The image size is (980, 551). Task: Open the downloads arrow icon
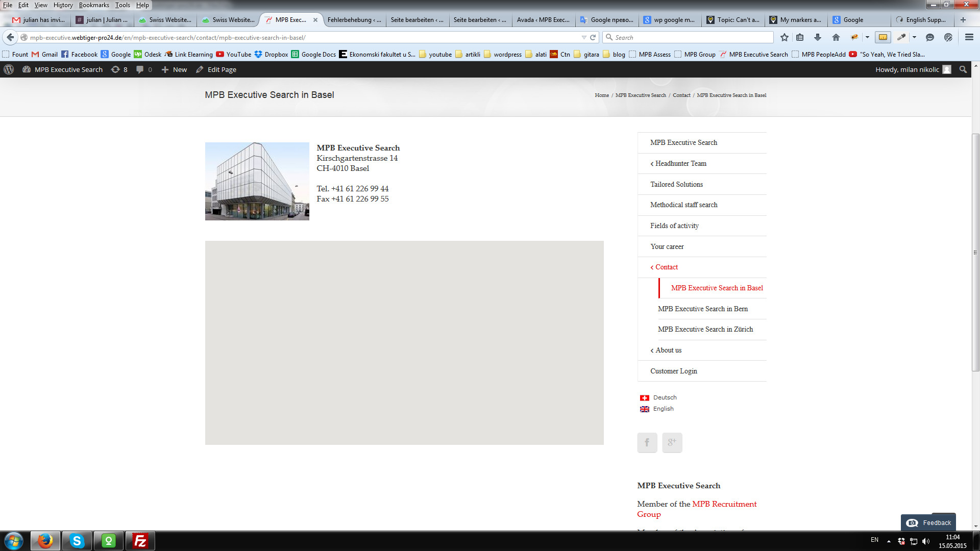[x=818, y=37]
